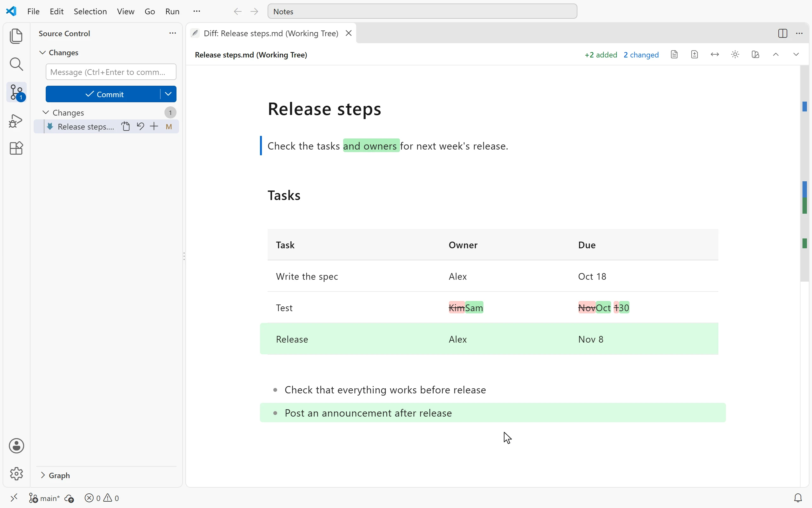Viewport: 812px width, 508px height.
Task: Open the Run menu
Action: click(172, 11)
